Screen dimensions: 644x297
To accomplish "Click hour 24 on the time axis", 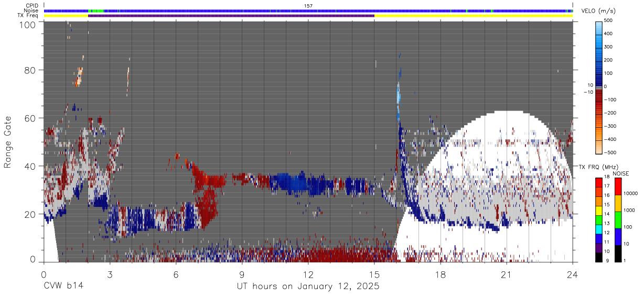I will point(573,274).
